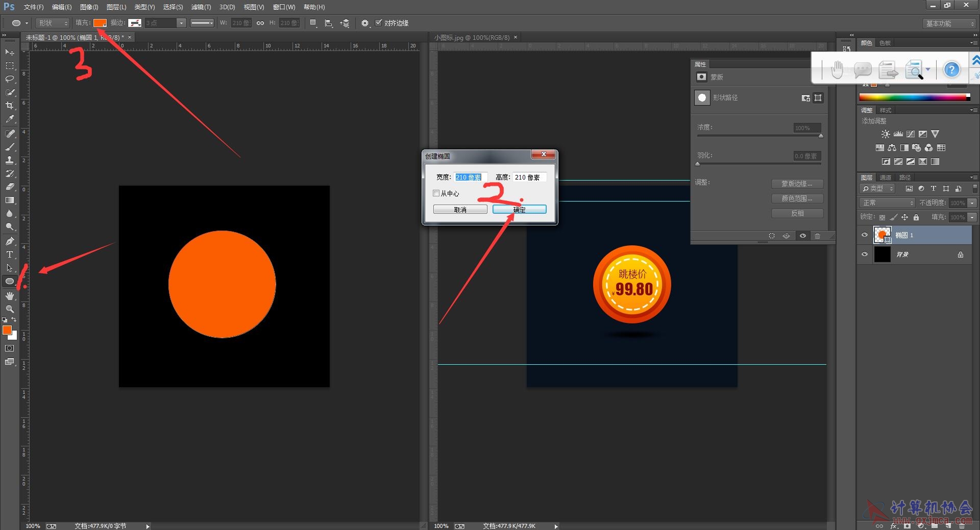Select the Horizontal Type tool
The height and width of the screenshot is (530, 980).
10,255
